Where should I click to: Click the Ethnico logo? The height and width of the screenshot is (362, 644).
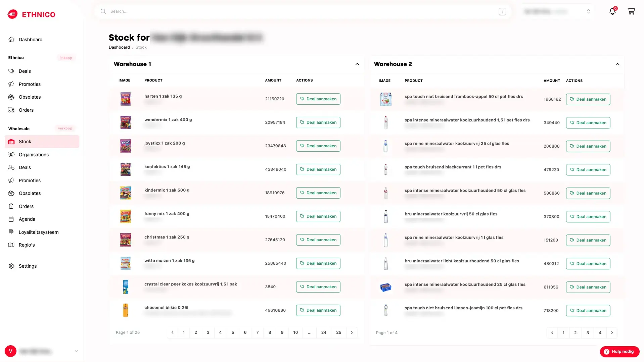(x=31, y=14)
